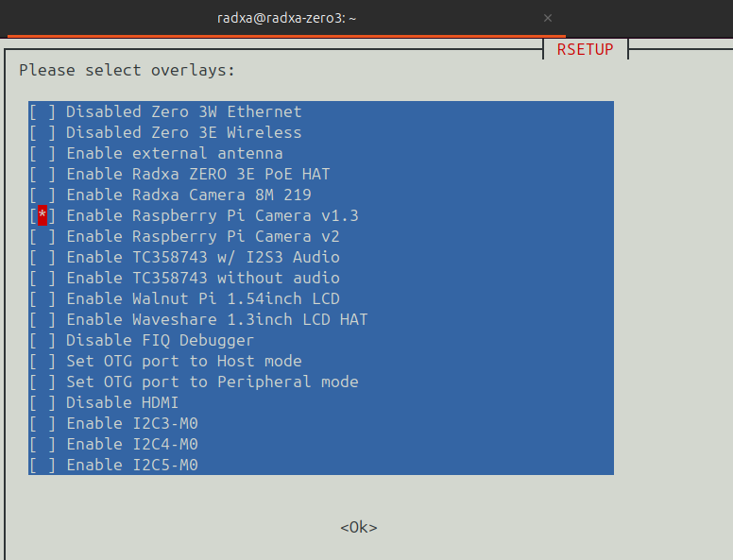Screen dimensions: 733x560
Task: Click 'Set OTG port to Peripheral mode' text
Action: click(213, 382)
